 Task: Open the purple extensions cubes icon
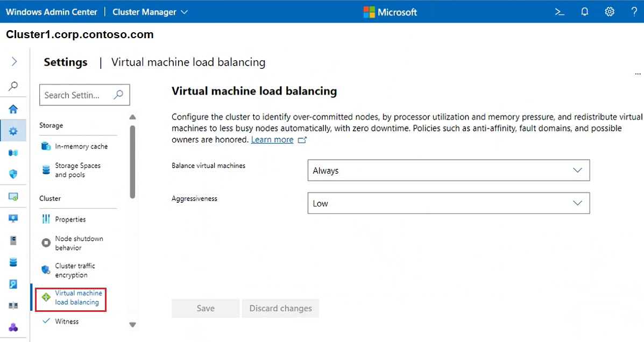click(x=13, y=327)
